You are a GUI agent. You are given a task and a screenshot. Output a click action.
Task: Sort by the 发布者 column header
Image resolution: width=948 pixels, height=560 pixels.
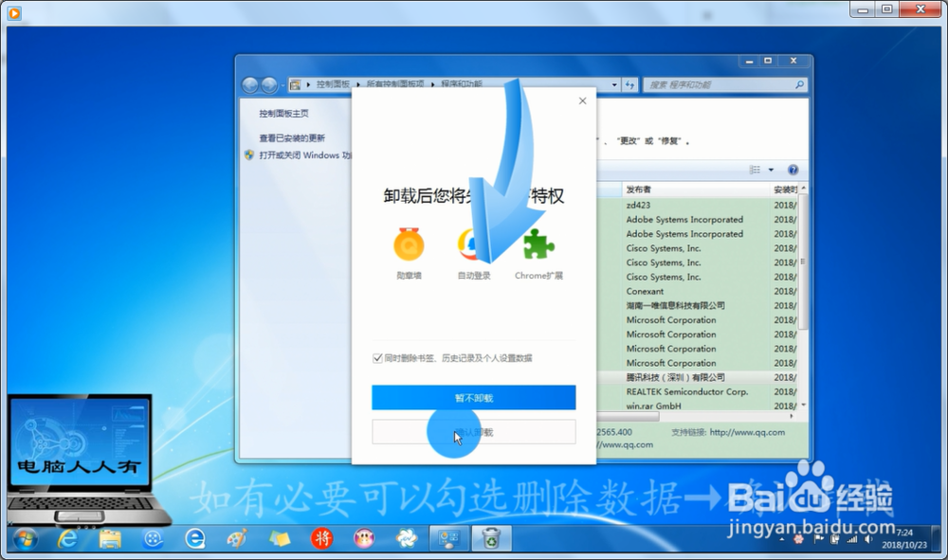coord(695,190)
